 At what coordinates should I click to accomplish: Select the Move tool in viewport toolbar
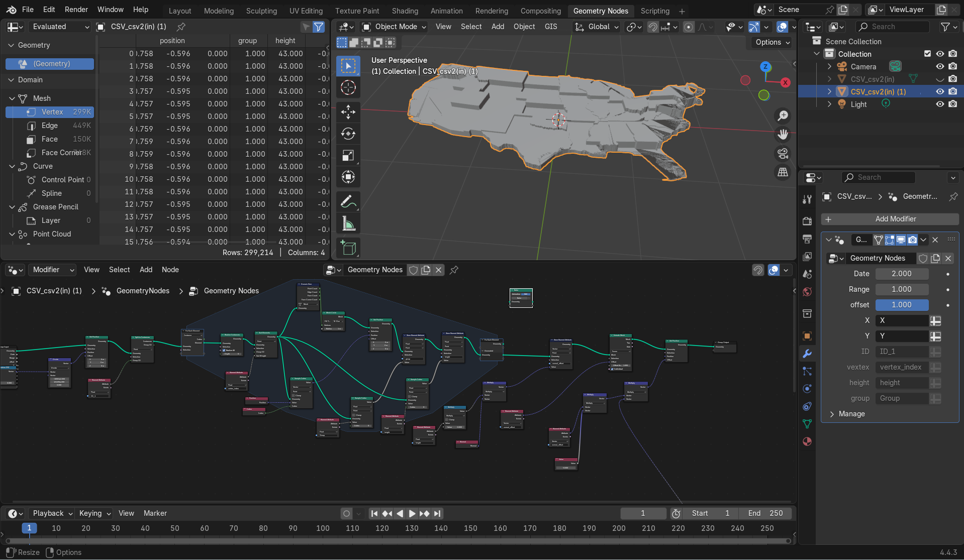click(x=348, y=111)
